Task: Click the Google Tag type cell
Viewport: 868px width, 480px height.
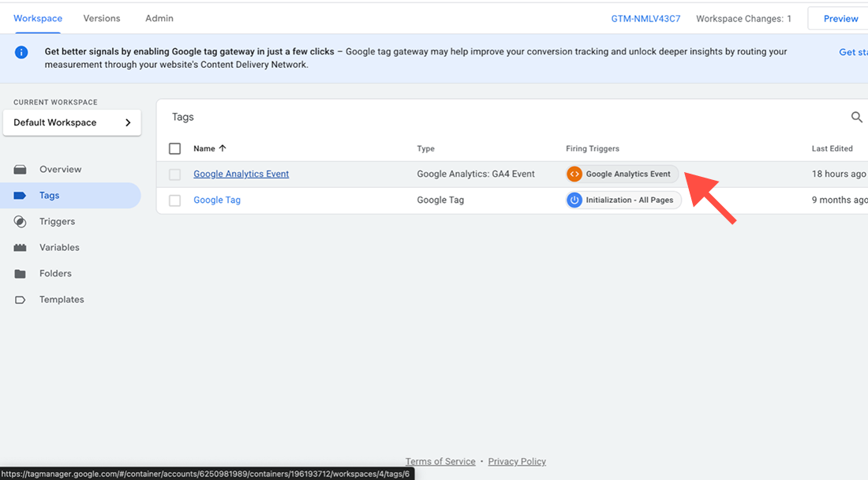Action: (440, 200)
